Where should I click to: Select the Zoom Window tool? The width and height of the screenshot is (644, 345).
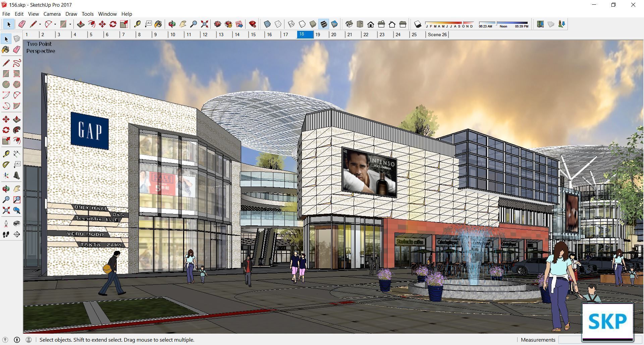pos(17,200)
